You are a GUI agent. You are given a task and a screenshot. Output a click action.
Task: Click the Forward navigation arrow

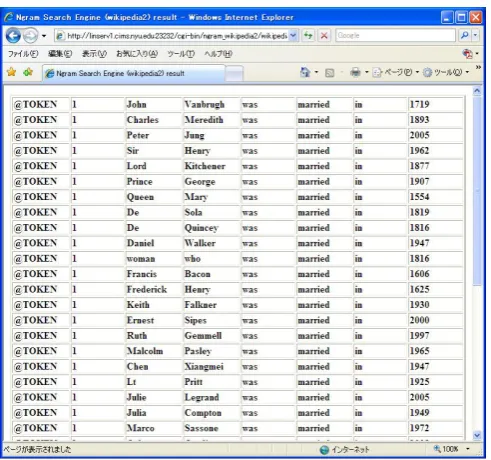pyautogui.click(x=30, y=36)
